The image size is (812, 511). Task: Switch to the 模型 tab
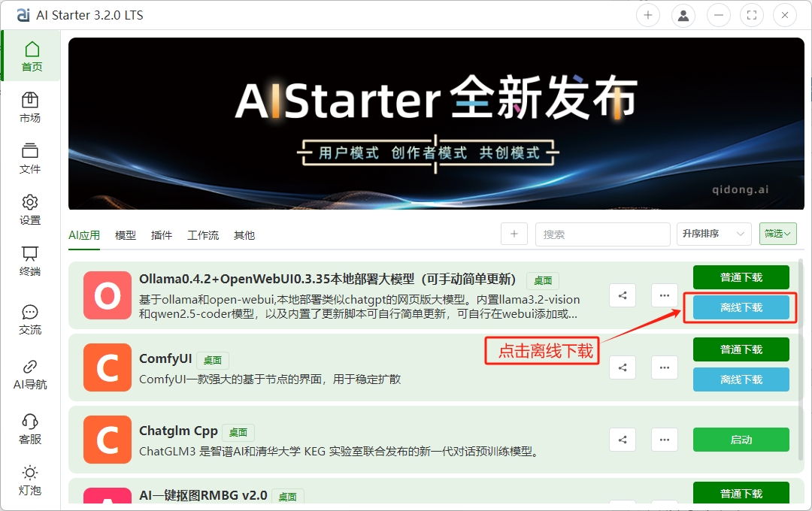tap(125, 234)
